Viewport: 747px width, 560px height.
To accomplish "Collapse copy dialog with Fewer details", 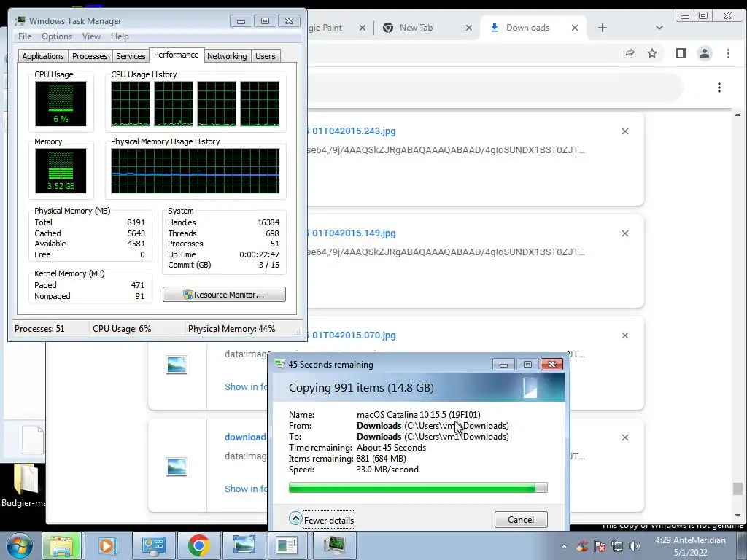I will pos(322,519).
